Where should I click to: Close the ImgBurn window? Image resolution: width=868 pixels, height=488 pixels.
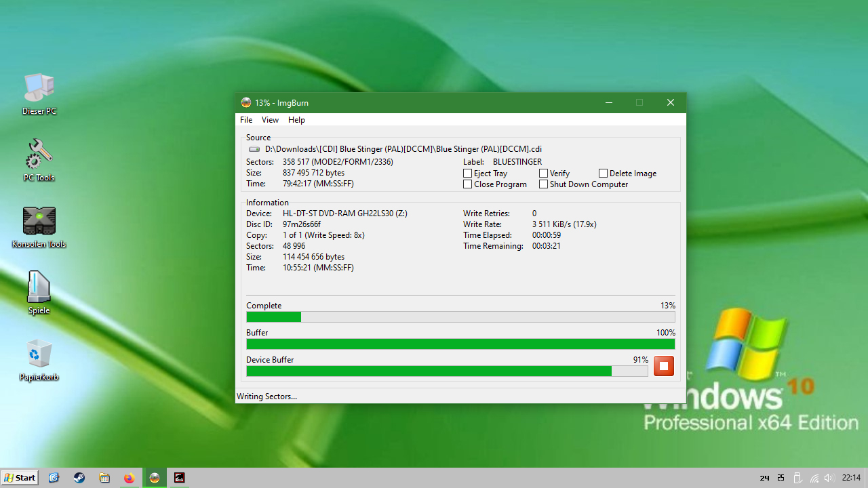pos(670,102)
